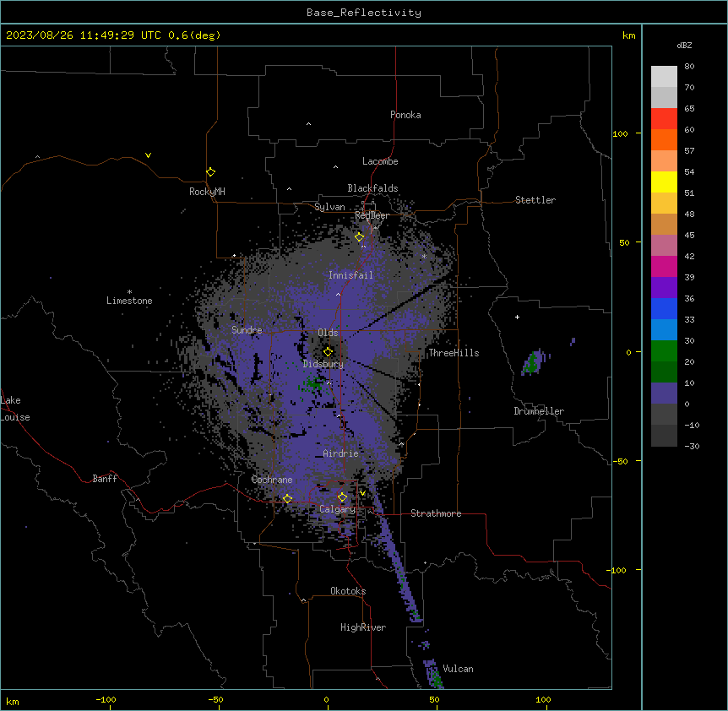Click the Vulcan label
This screenshot has height=711, width=728.
[459, 669]
